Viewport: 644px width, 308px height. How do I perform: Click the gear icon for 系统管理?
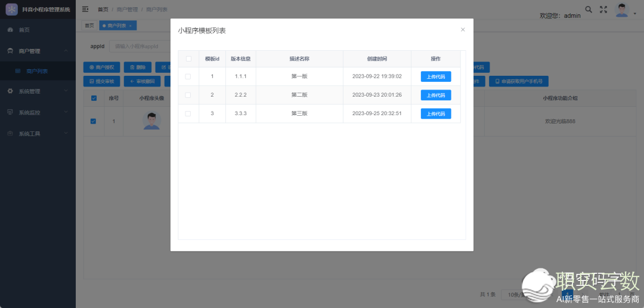(11, 91)
